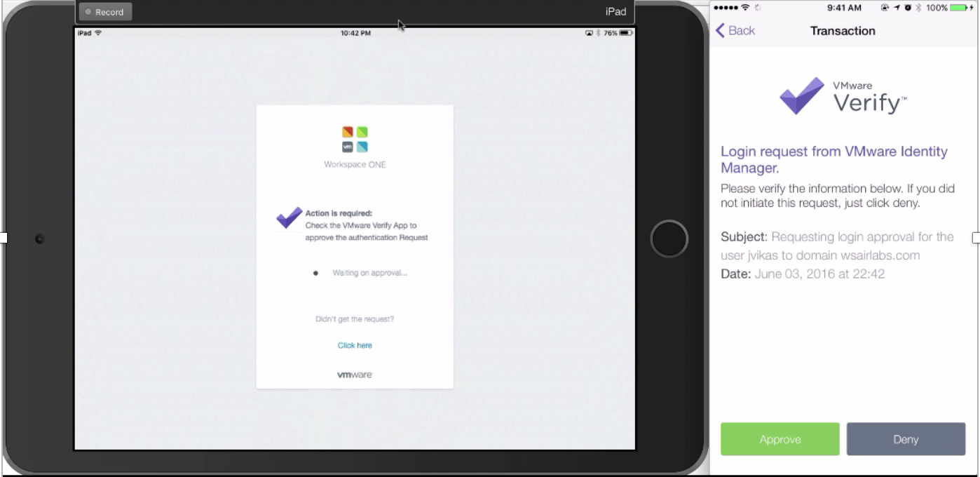This screenshot has height=477, width=980.
Task: Tap the iPad Wi-Fi status icon
Action: pos(97,33)
